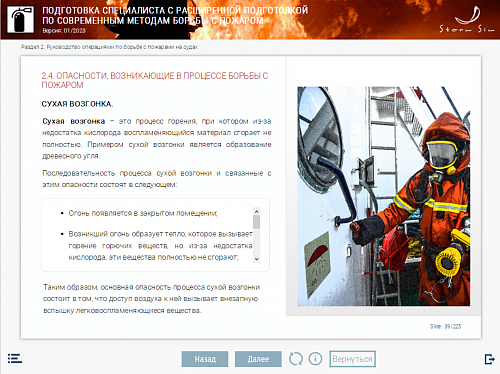Screen dimensions: 500x374
Task: Click the section breadcrumb Раздел 2 text
Action: [x=109, y=47]
